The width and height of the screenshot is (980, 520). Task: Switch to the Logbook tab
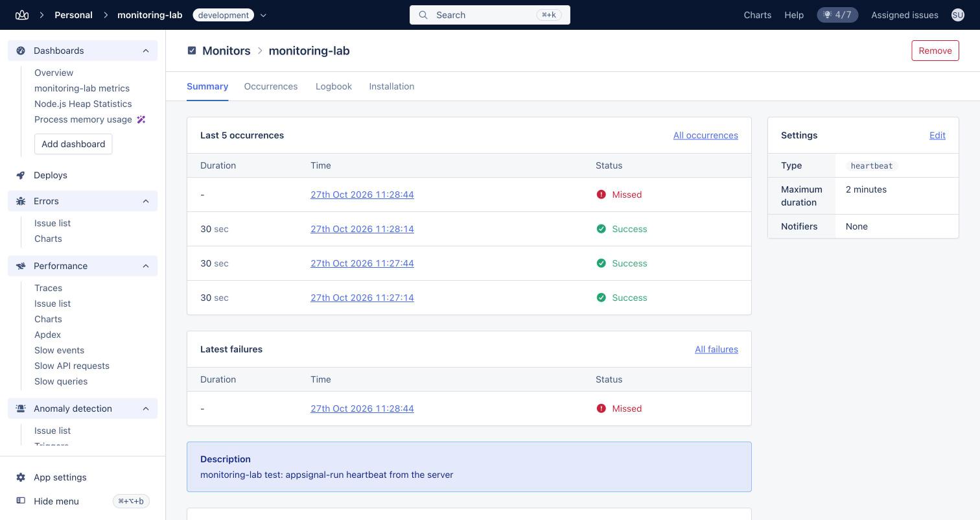pos(334,86)
